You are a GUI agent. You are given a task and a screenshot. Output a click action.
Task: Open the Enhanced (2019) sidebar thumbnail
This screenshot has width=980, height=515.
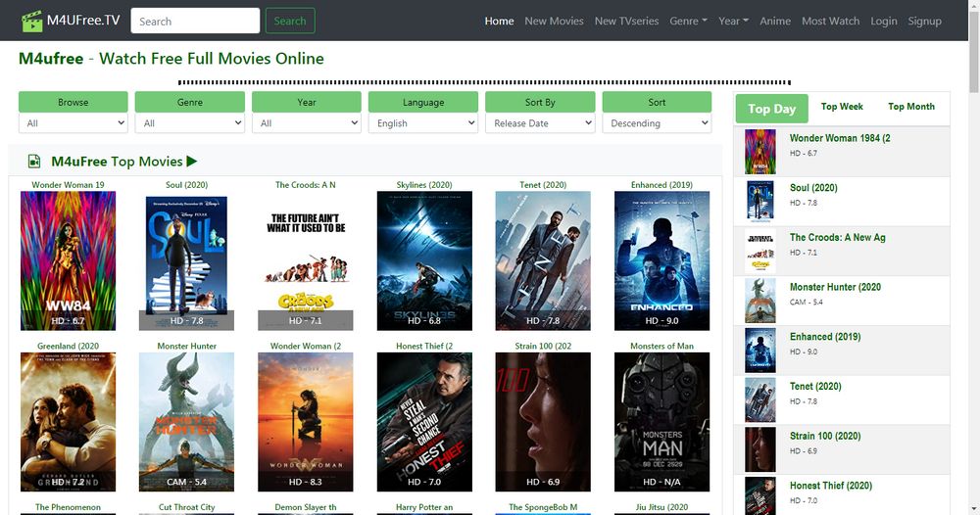(x=760, y=351)
